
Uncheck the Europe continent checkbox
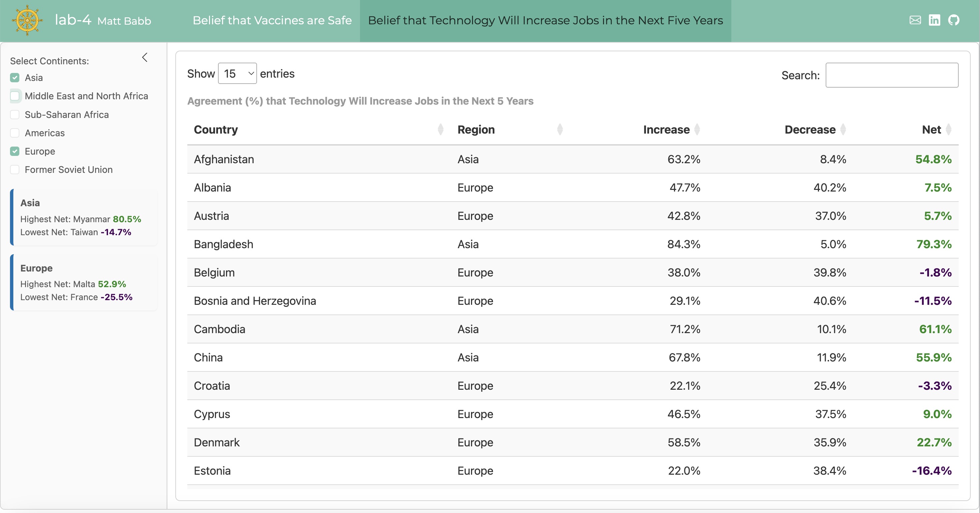[15, 151]
